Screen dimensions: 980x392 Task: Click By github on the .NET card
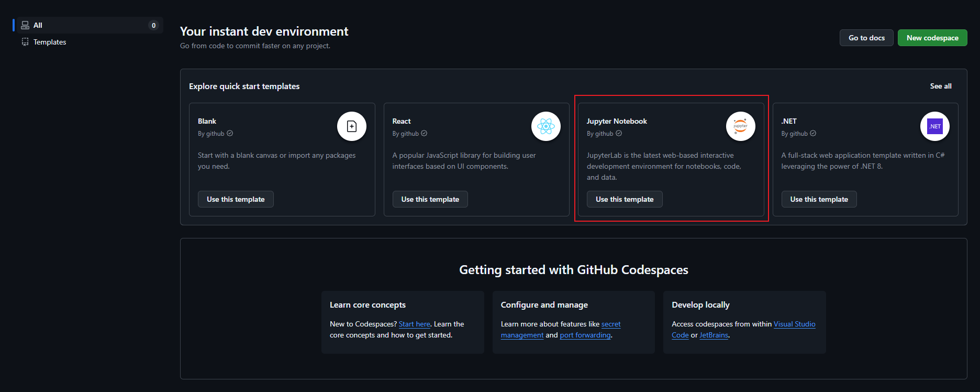(795, 134)
